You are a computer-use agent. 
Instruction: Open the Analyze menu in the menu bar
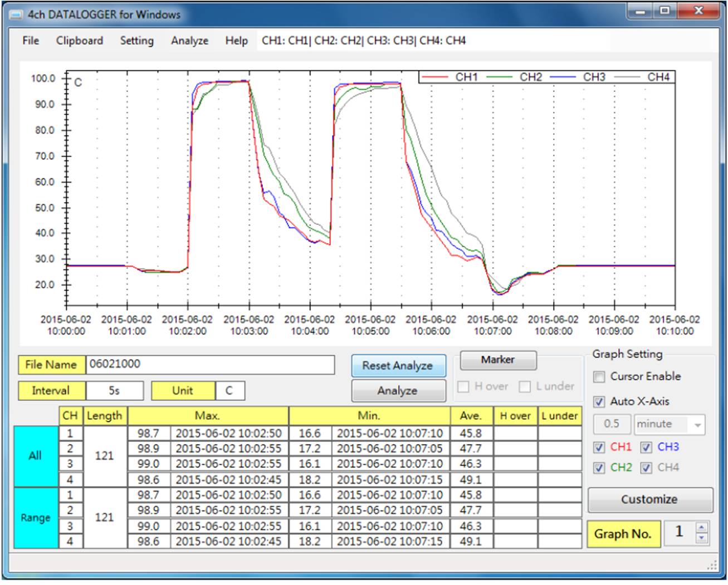[x=189, y=41]
